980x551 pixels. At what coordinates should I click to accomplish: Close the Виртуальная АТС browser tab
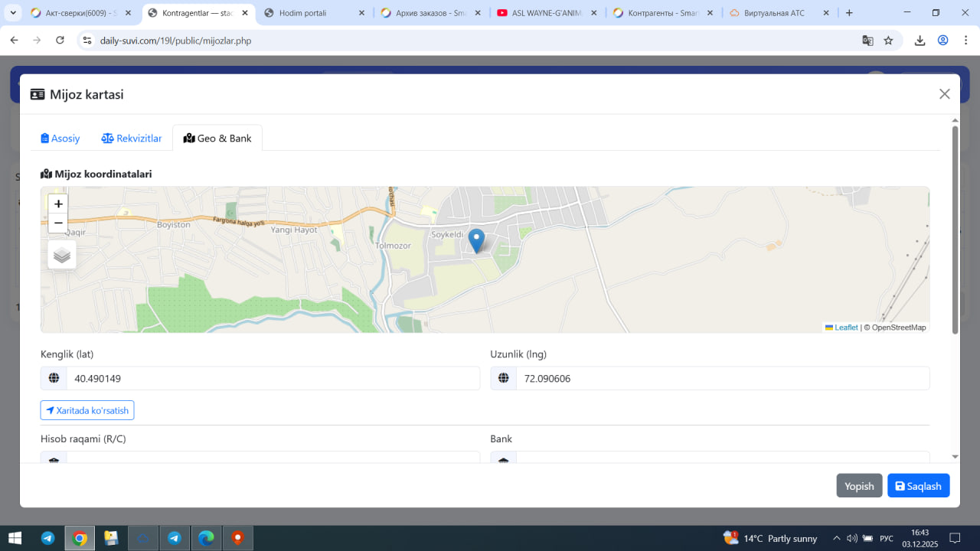[826, 13]
